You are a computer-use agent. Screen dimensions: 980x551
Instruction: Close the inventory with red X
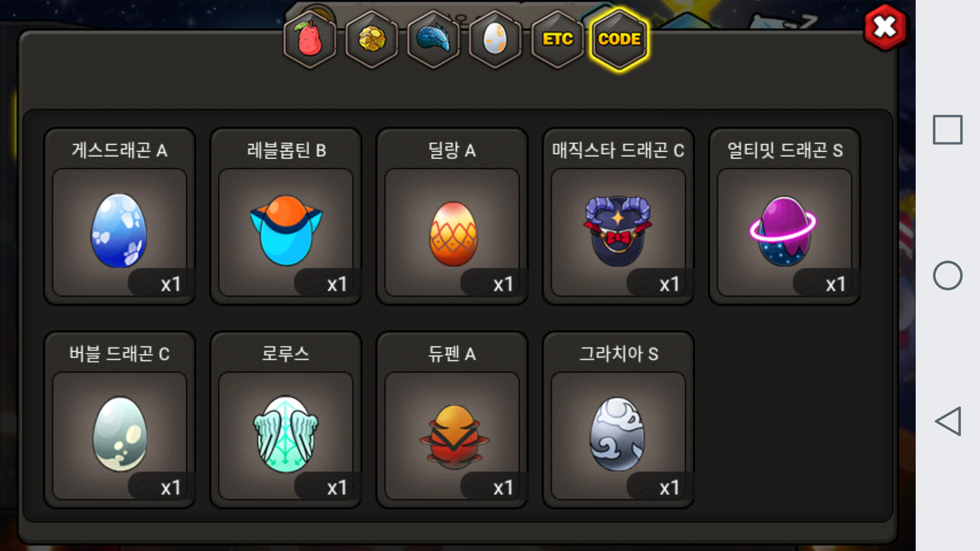[x=885, y=28]
